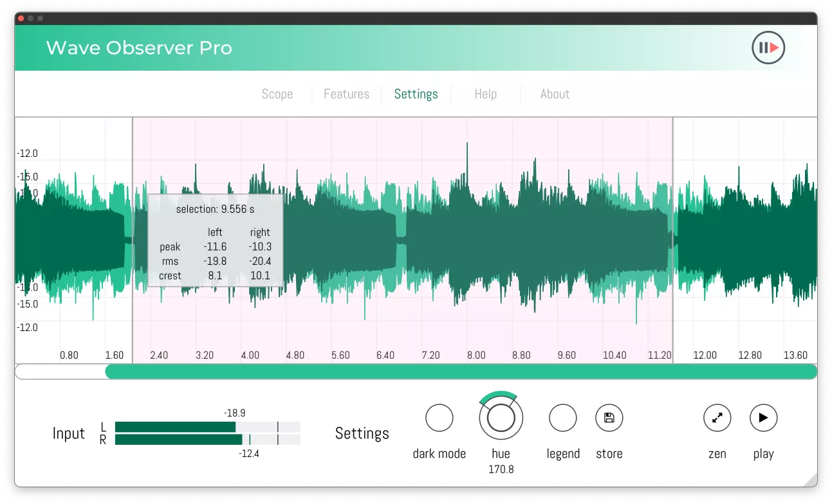This screenshot has width=832, height=504.
Task: Switch to the Scope tab
Action: click(x=277, y=94)
